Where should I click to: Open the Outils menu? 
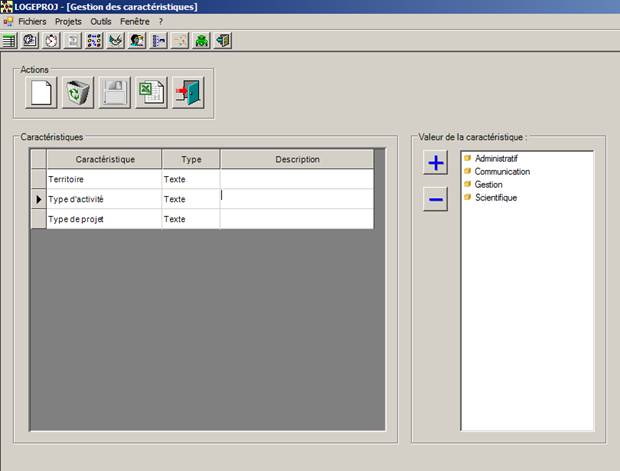tap(100, 21)
